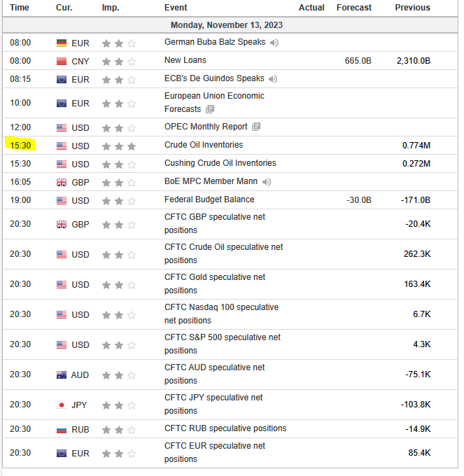This screenshot has height=476, width=464.
Task: Open the Crude Oil Inventories event
Action: tap(204, 145)
